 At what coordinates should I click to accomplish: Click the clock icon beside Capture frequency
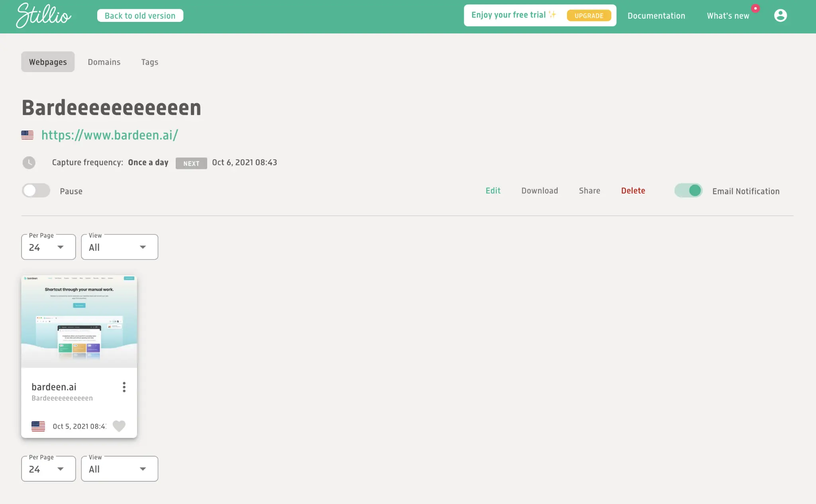click(x=29, y=162)
